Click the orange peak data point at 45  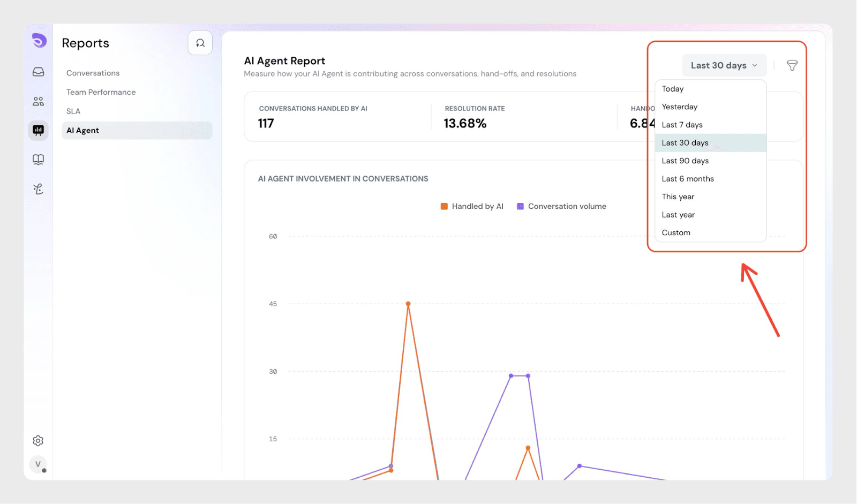pos(408,304)
